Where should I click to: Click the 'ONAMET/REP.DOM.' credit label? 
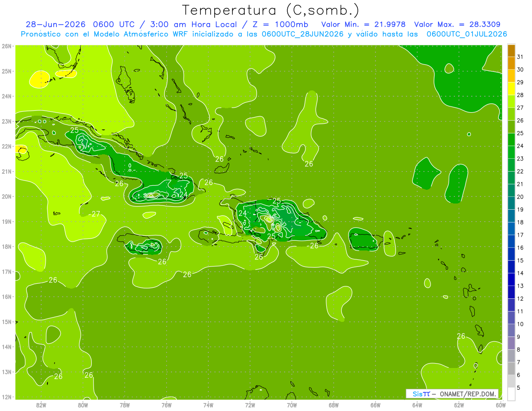pos(468,394)
